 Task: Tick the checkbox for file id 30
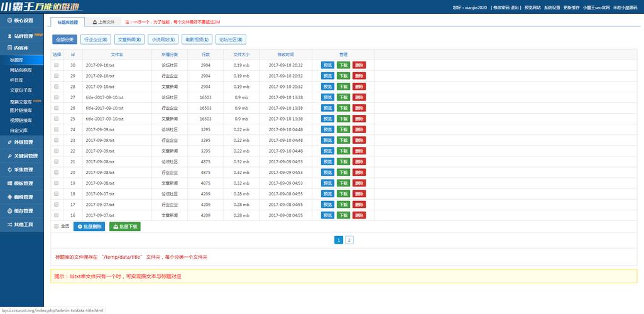pyautogui.click(x=57, y=65)
